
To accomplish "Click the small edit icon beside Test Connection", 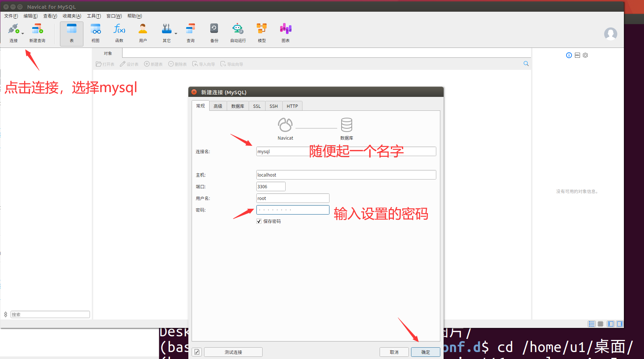I will (x=197, y=352).
